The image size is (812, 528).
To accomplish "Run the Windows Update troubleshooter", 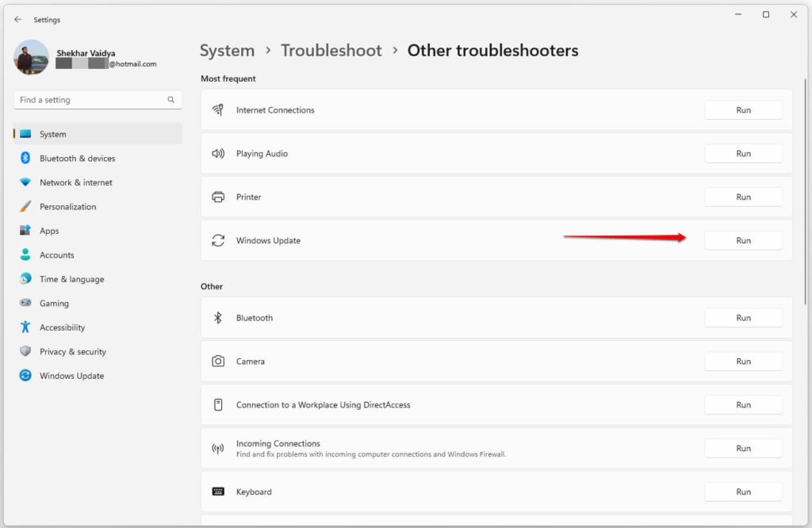I will click(x=743, y=239).
